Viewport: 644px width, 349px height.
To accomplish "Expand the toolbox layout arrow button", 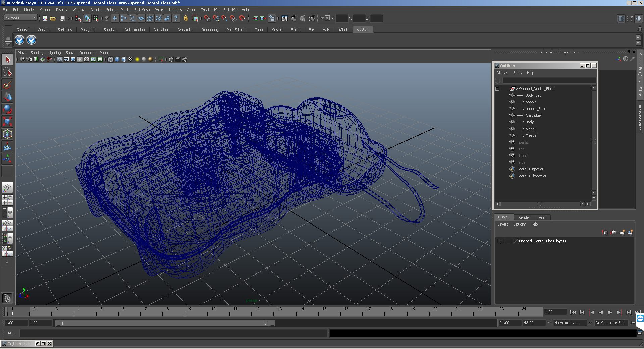I will [7, 263].
